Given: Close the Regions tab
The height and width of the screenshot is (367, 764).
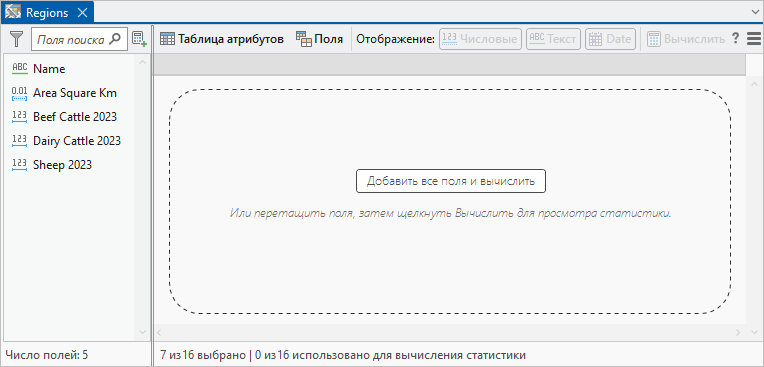Looking at the screenshot, I should point(82,13).
